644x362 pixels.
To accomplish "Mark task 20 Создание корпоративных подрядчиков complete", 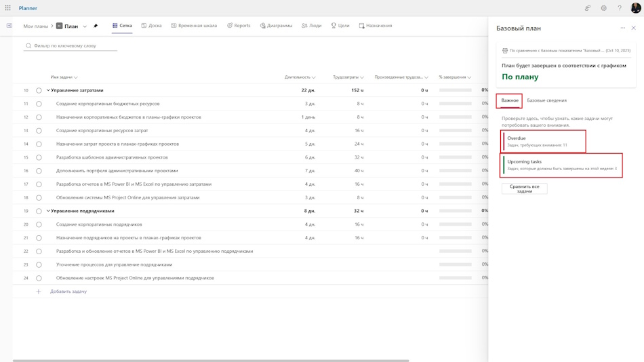I will coord(39,225).
